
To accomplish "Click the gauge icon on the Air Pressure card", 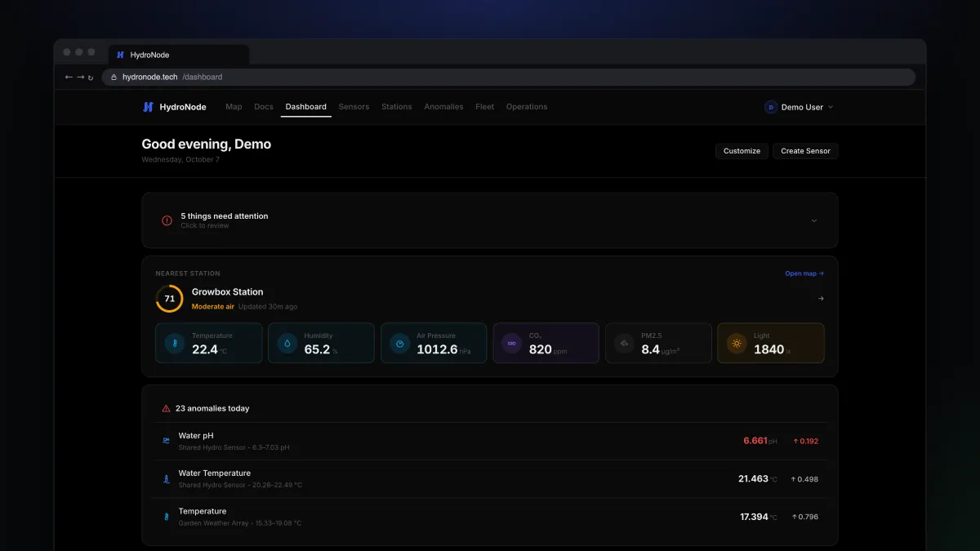I will [x=399, y=343].
